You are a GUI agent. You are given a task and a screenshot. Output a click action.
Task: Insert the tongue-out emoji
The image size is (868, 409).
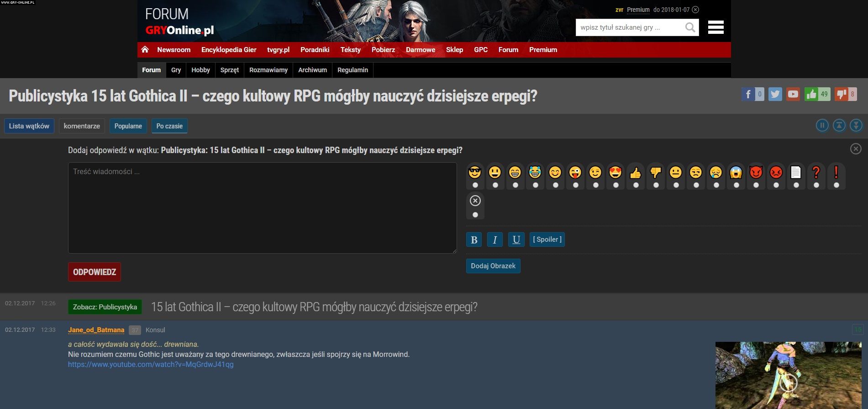coord(575,172)
